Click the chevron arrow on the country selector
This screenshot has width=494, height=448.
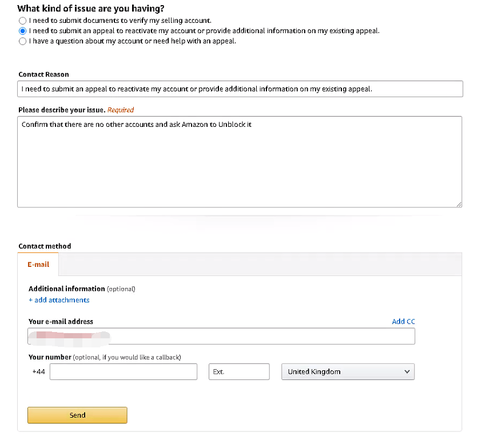(407, 371)
